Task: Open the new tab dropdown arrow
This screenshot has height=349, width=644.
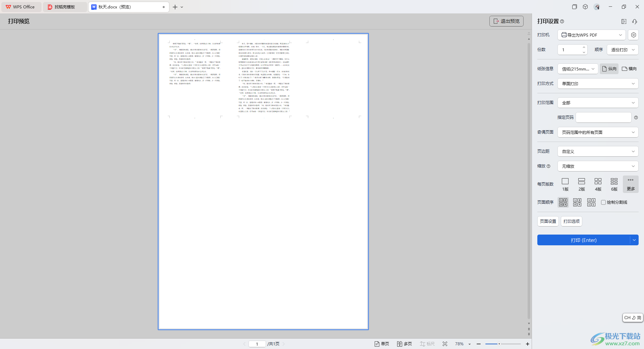Action: 182,7
